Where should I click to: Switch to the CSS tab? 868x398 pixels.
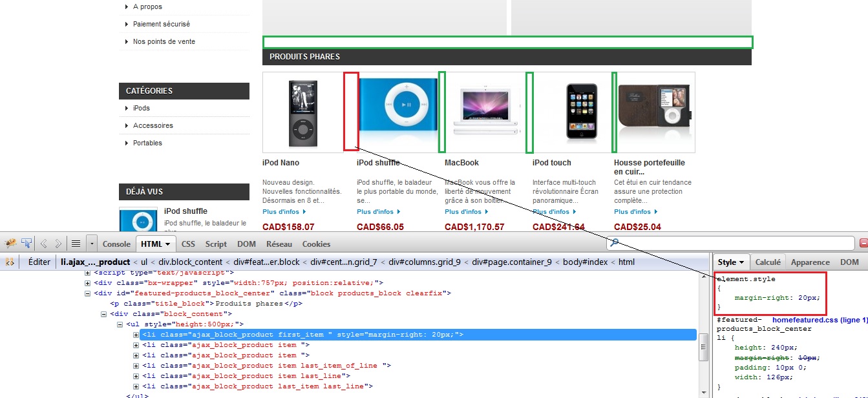(188, 244)
